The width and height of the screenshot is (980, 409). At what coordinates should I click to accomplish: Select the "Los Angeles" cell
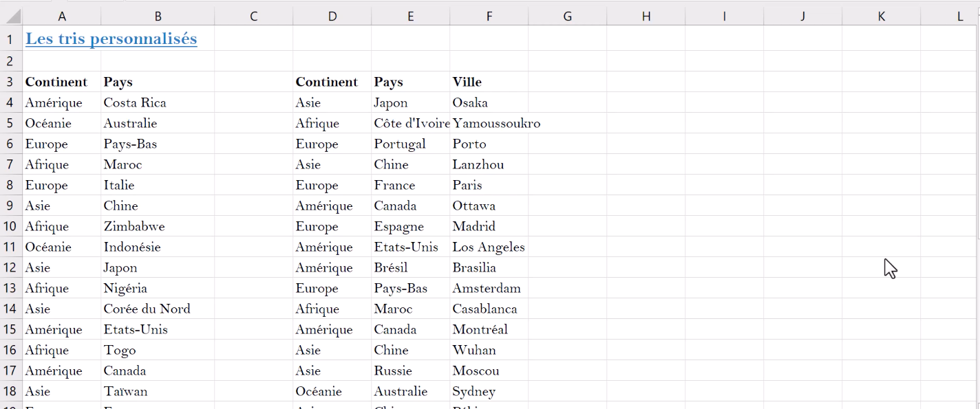[x=489, y=247]
